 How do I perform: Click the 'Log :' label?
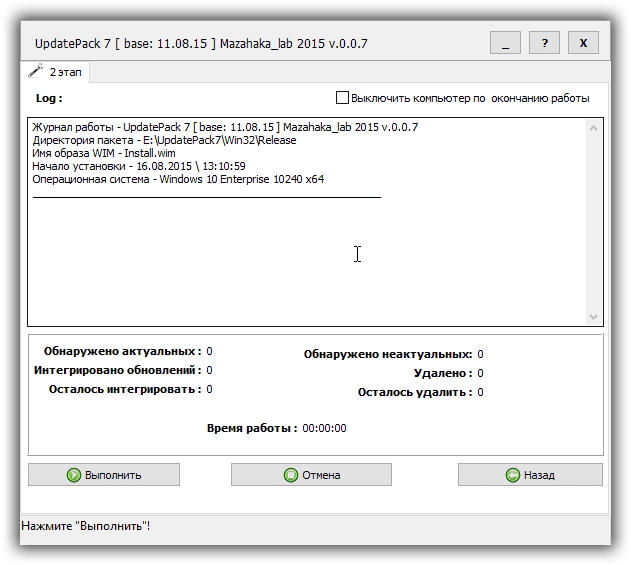point(49,98)
